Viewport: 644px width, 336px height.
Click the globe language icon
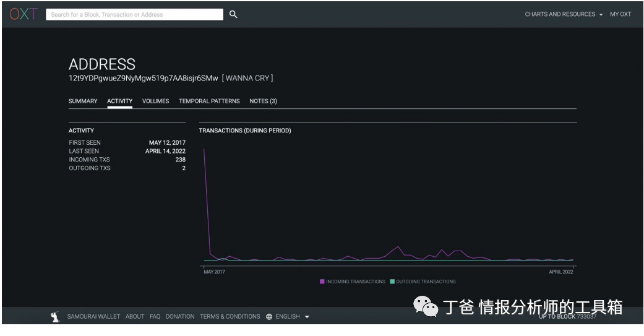[x=269, y=317]
